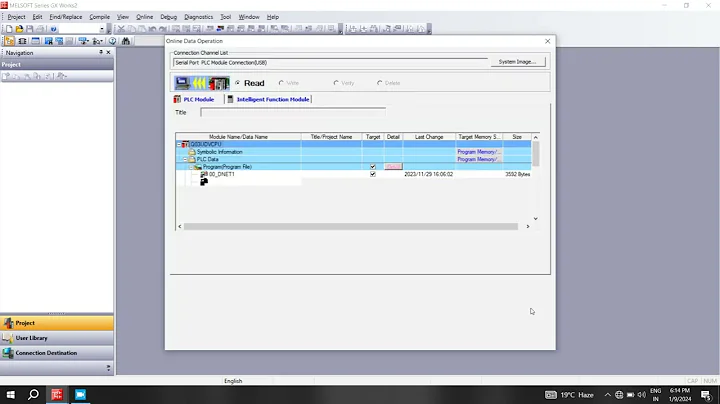Open Connection Destination view
Screen dimensions: 720x404
click(57, 353)
